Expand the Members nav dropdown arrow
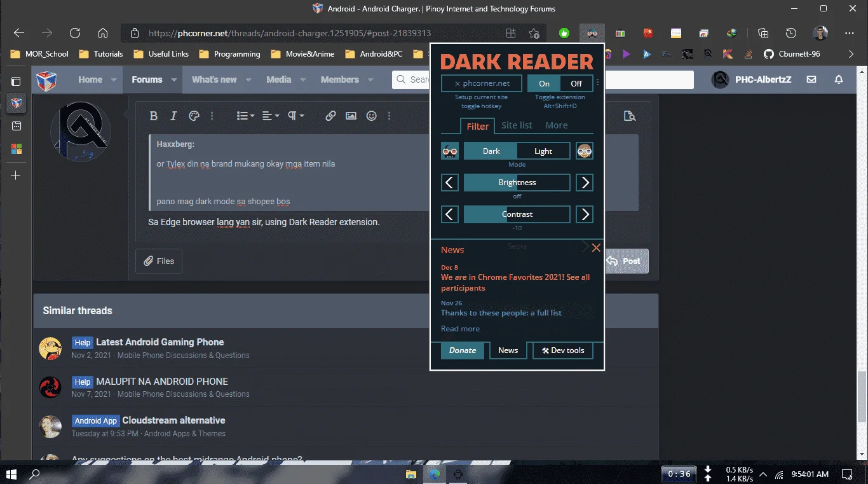 coord(370,80)
